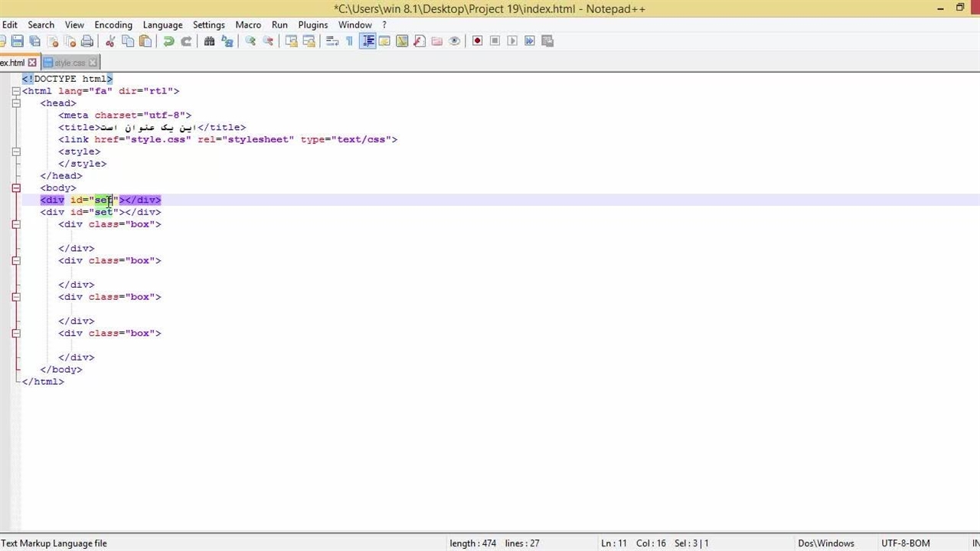Open the Window menu
This screenshot has height=551, width=980.
pos(355,24)
